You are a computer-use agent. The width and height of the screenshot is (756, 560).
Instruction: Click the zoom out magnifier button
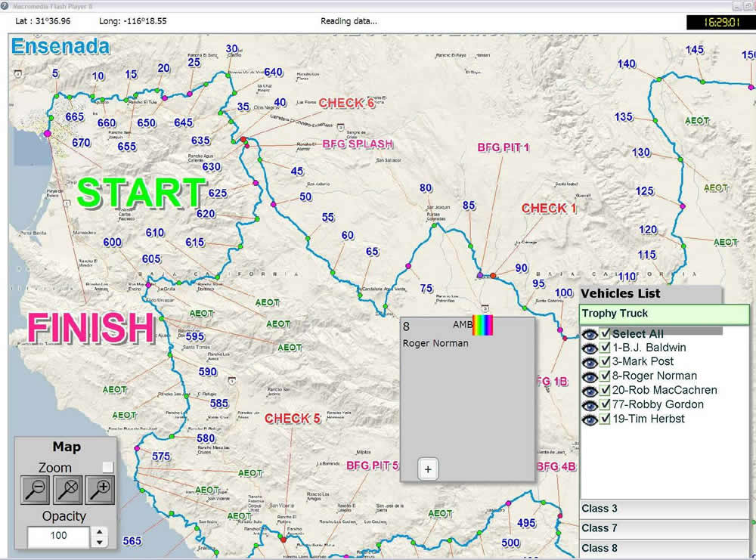point(35,490)
